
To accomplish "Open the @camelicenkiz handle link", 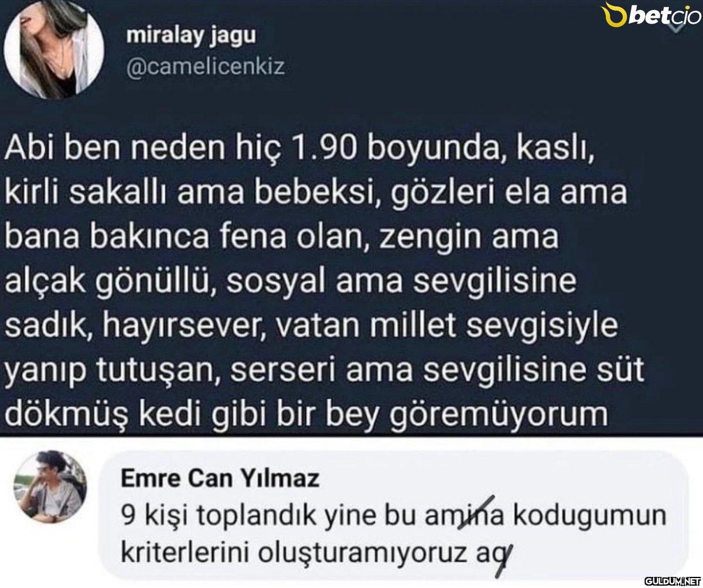I will pyautogui.click(x=206, y=68).
